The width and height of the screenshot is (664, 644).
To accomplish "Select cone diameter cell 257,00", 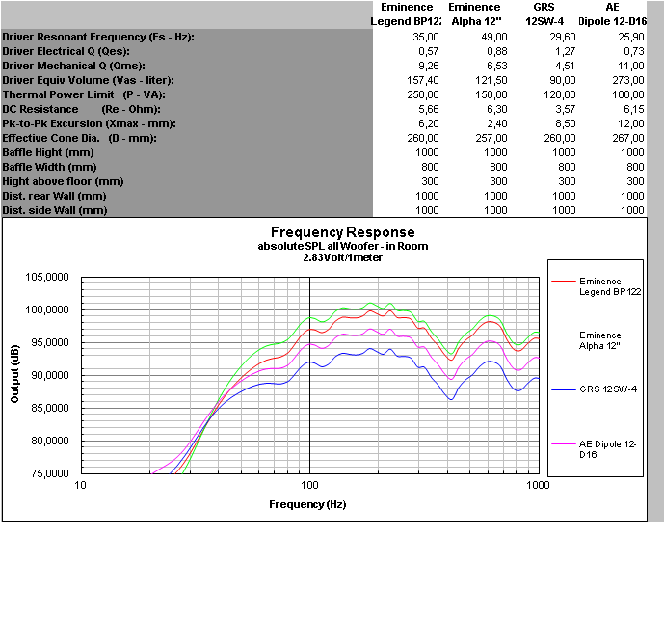I will coord(491,138).
